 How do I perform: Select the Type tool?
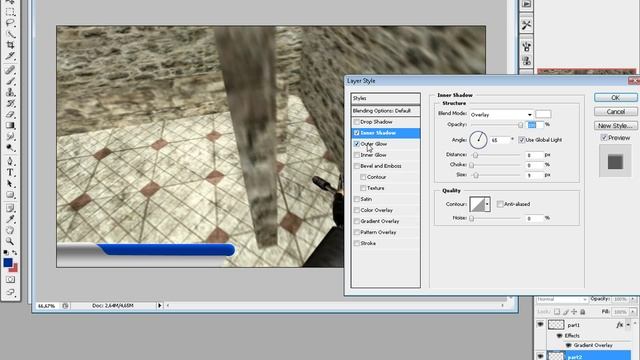[x=10, y=173]
